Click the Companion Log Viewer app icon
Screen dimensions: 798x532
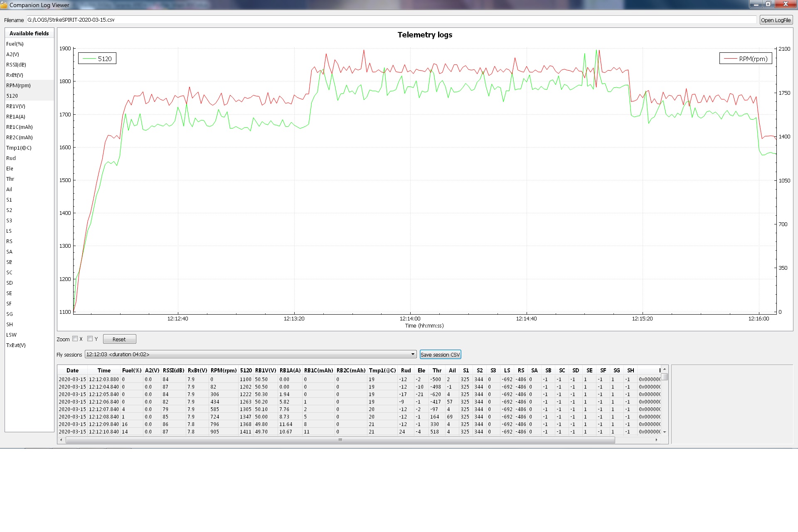(x=4, y=5)
